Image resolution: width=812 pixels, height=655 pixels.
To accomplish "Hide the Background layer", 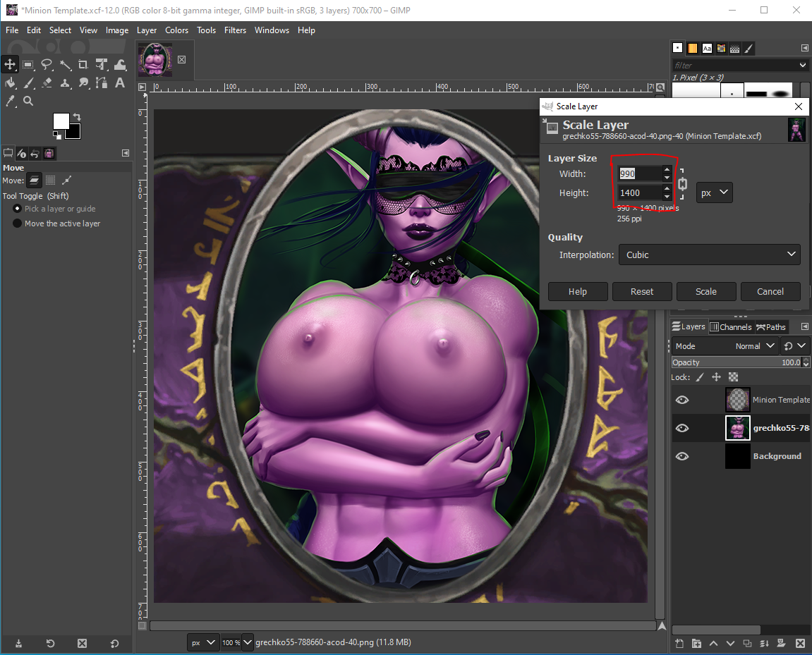I will [x=681, y=455].
